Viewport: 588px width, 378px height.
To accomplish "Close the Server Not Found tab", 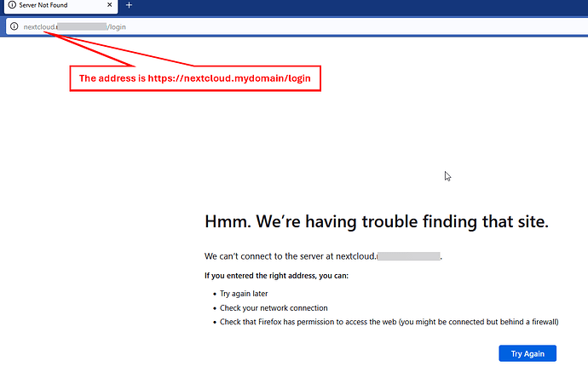I will point(109,5).
